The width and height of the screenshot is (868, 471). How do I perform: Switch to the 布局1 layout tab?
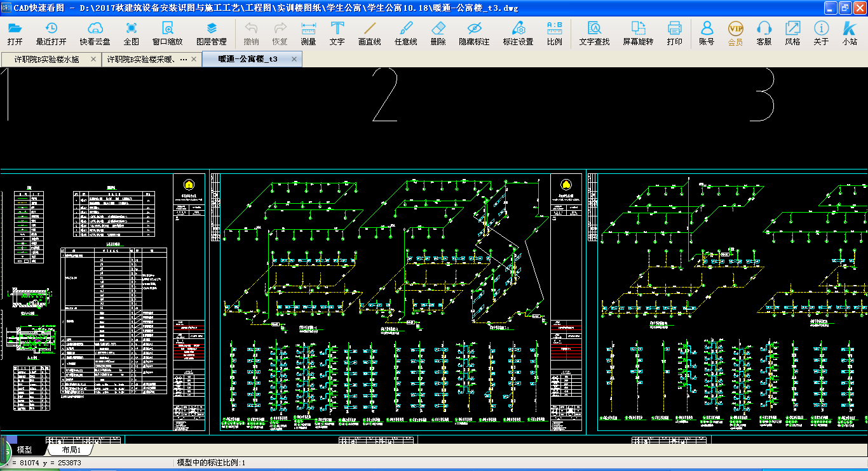coord(71,449)
